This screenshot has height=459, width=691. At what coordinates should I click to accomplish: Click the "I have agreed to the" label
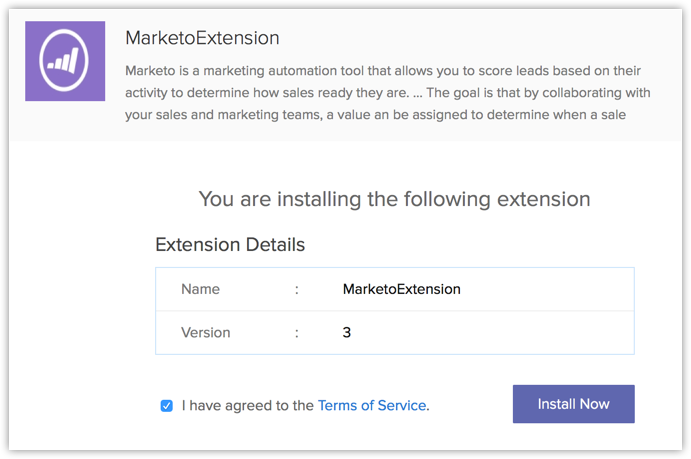(x=248, y=405)
